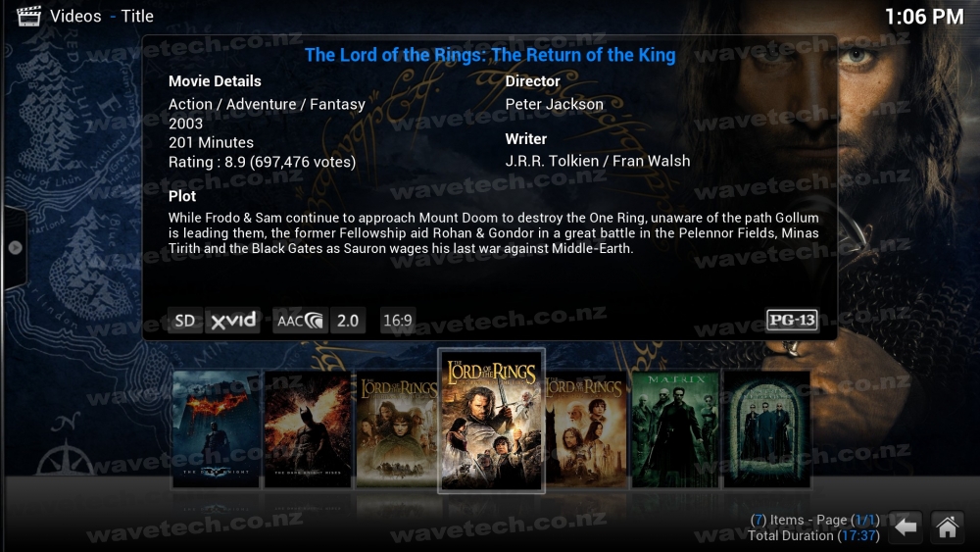Click the Videos breadcrumb label
The image size is (980, 552).
coord(75,17)
